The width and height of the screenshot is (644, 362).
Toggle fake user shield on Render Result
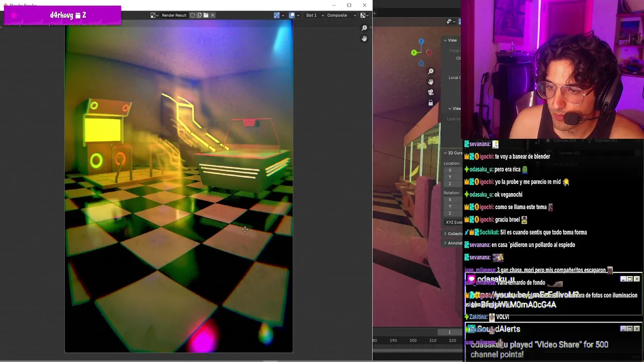pyautogui.click(x=192, y=15)
